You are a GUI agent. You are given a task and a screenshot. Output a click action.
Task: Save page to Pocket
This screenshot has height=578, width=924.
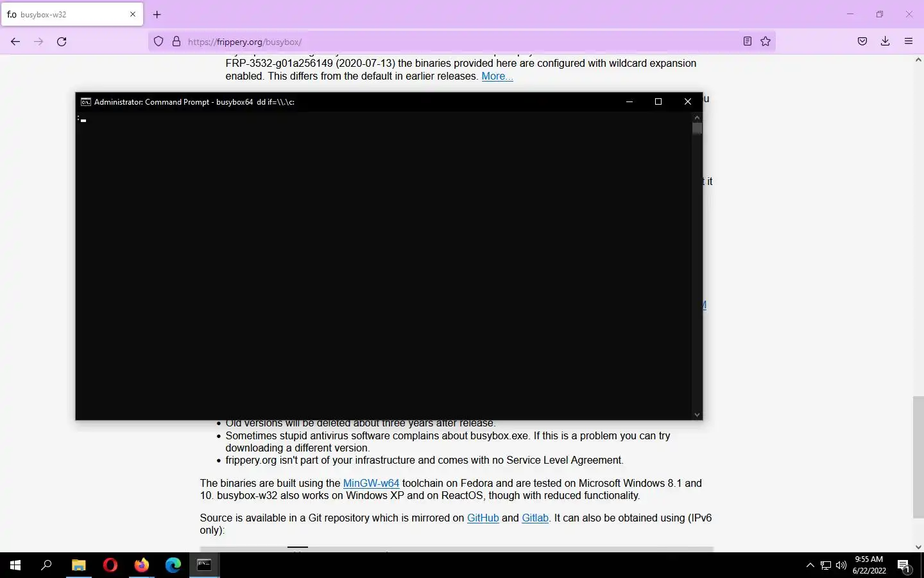point(862,42)
